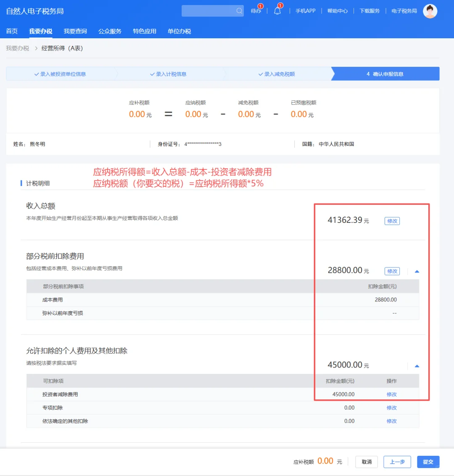This screenshot has width=454, height=476.
Task: Open 下载服务 download services
Action: [370, 11]
